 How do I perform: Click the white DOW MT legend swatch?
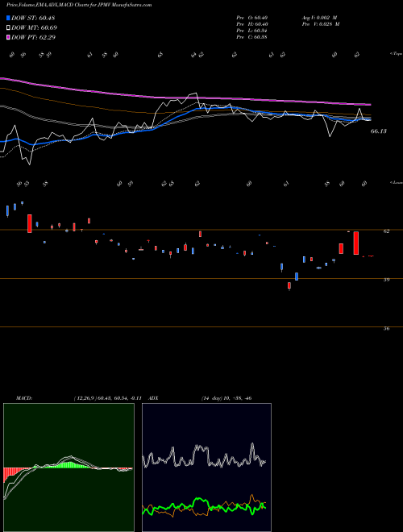coord(8,27)
